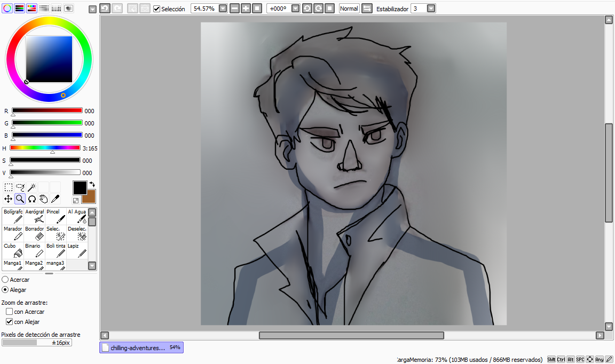Open the +000° rotation angle dropdown
Viewport: 615px width, 364px height.
(296, 8)
